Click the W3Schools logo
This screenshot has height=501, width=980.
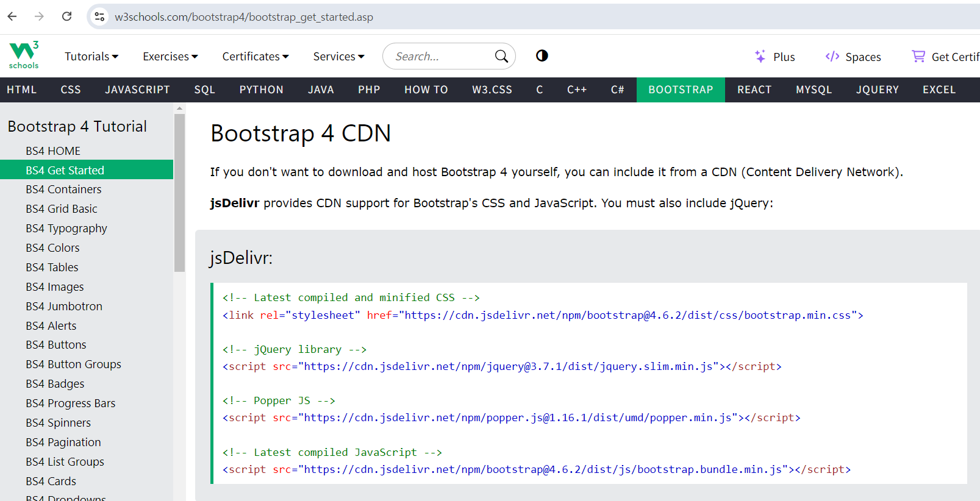(24, 55)
